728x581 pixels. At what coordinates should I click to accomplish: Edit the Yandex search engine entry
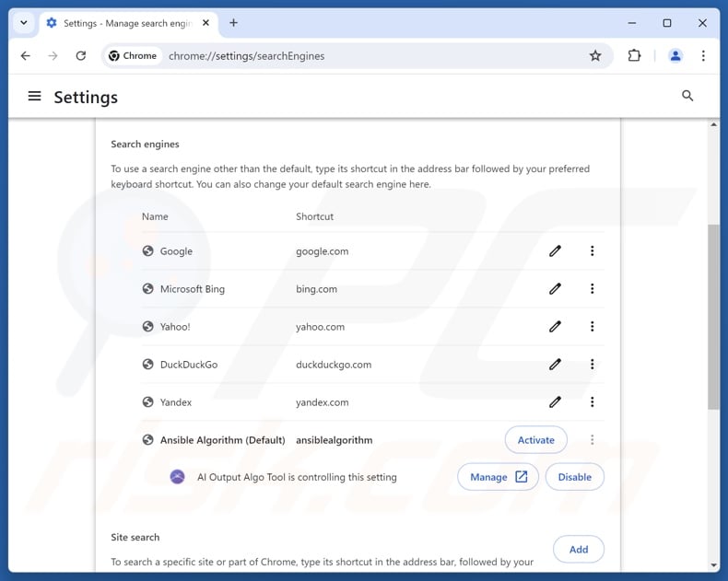tap(555, 401)
